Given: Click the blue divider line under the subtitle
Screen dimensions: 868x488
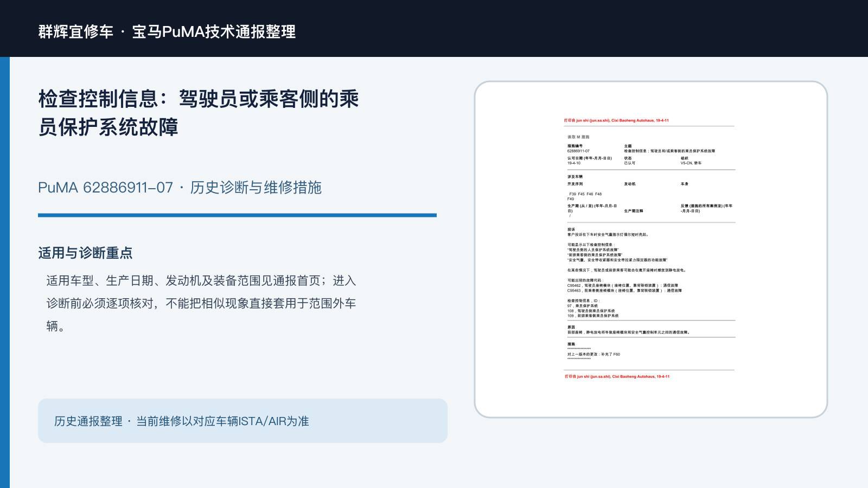Looking at the screenshot, I should tap(237, 215).
